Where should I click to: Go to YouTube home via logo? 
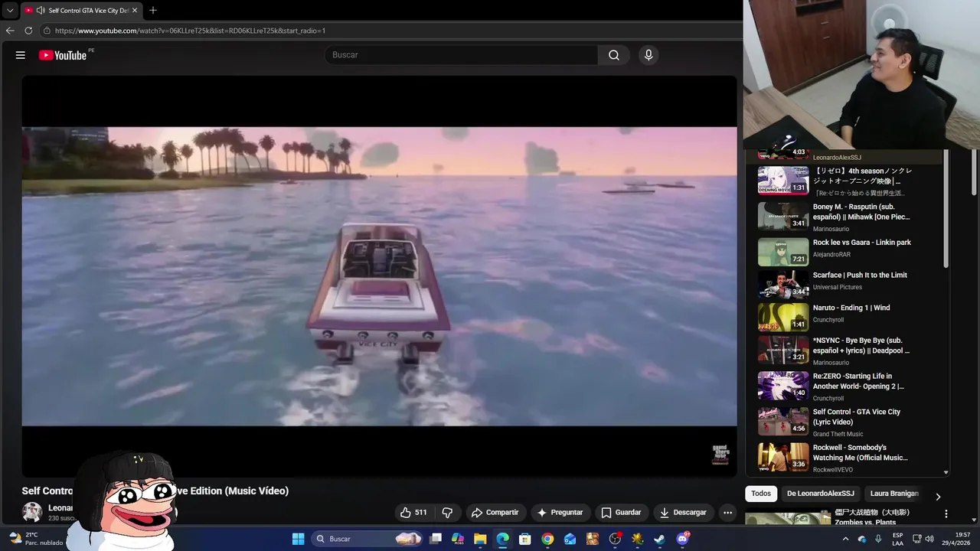click(63, 55)
